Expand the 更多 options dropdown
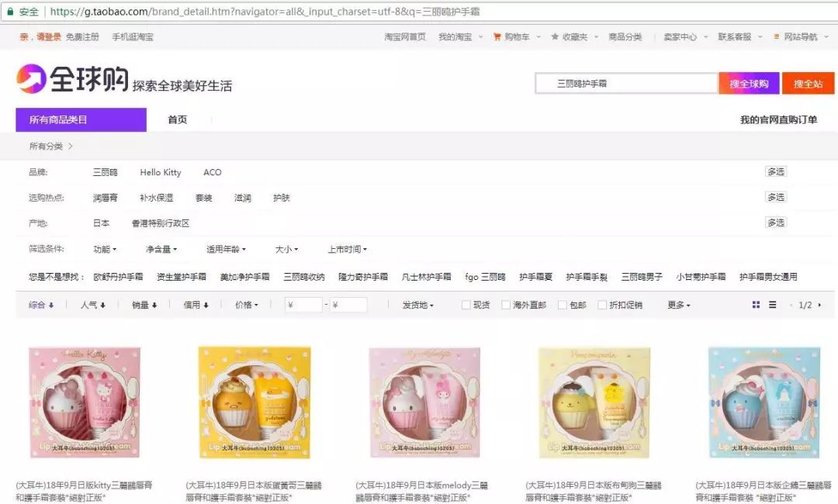The image size is (838, 504). tap(679, 305)
